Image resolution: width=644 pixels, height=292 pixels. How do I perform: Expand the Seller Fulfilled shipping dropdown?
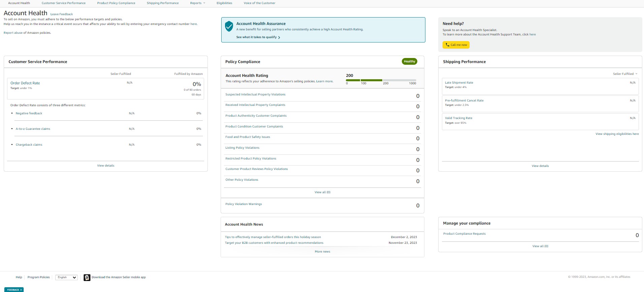coord(625,74)
